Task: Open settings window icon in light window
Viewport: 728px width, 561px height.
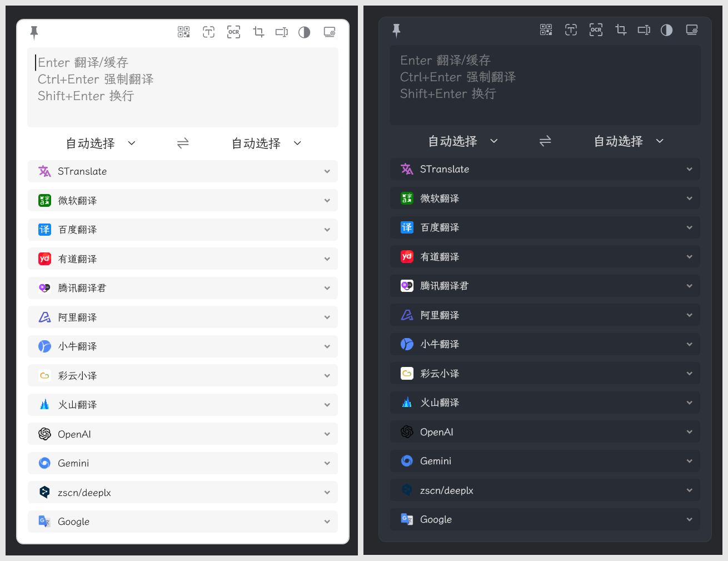Action: point(330,32)
